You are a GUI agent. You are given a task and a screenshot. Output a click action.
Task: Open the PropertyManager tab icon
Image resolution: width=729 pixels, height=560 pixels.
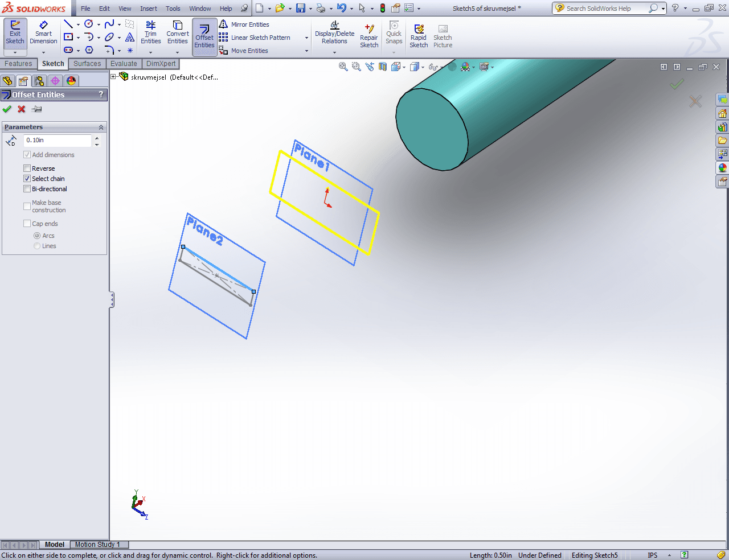[x=23, y=81]
